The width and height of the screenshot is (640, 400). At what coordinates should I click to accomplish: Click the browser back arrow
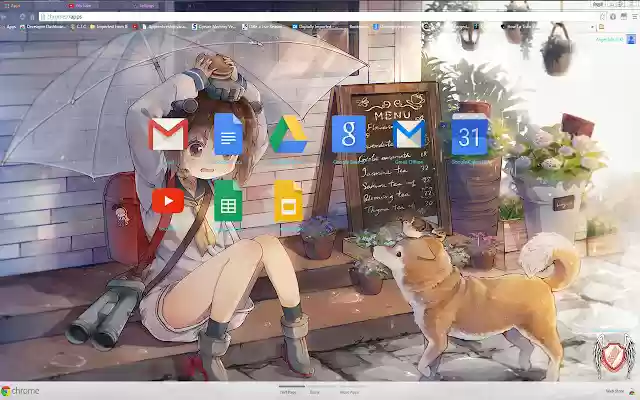(4, 17)
